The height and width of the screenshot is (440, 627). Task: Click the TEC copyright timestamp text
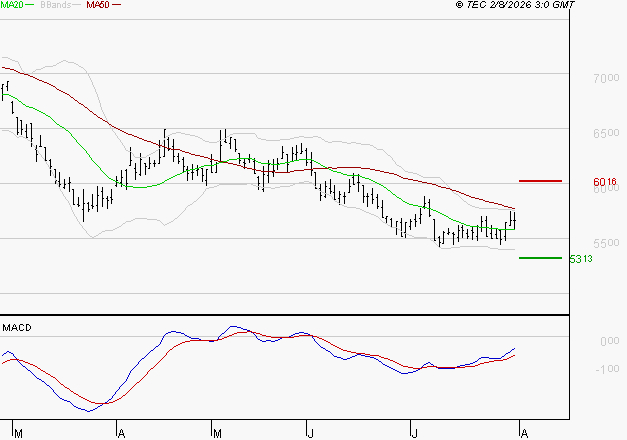click(515, 5)
